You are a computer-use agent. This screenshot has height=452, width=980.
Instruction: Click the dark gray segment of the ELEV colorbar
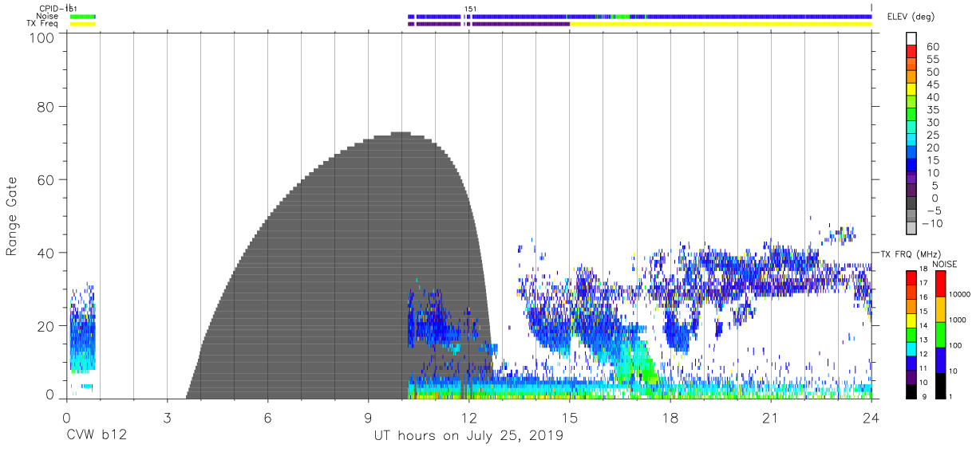[x=912, y=203]
